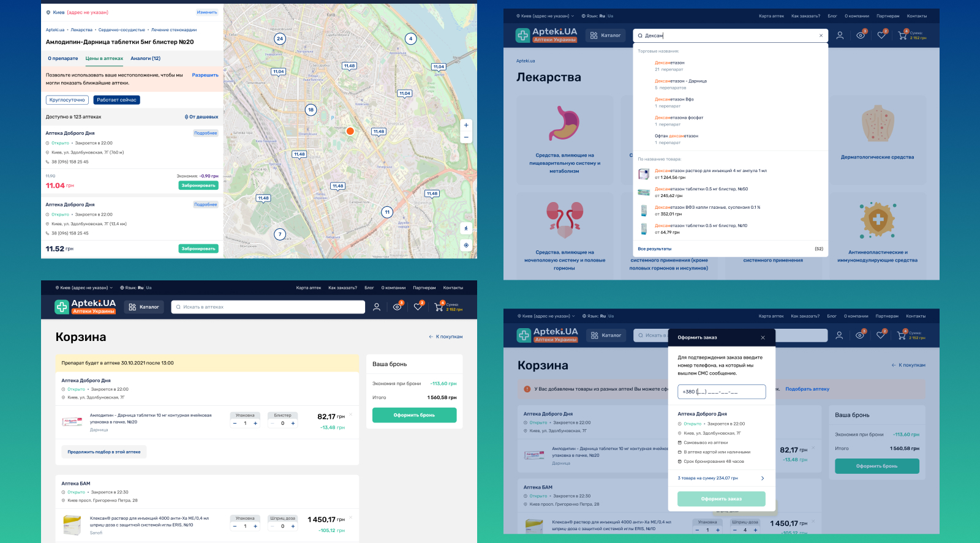The image size is (980, 543).
Task: Open map cluster marker 11
Action: 387,212
